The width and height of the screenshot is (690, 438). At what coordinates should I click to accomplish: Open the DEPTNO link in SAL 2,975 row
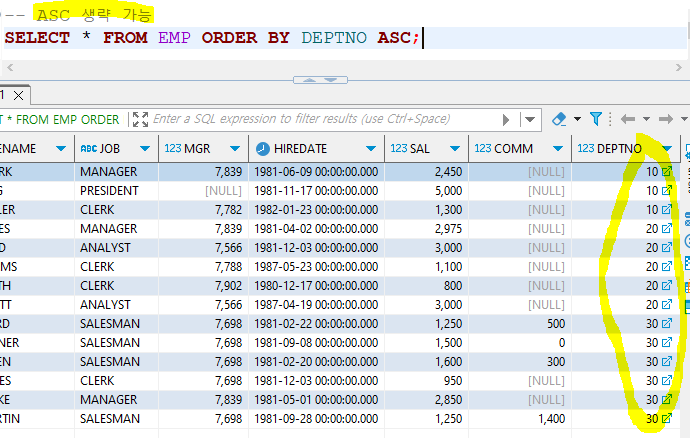coord(667,228)
